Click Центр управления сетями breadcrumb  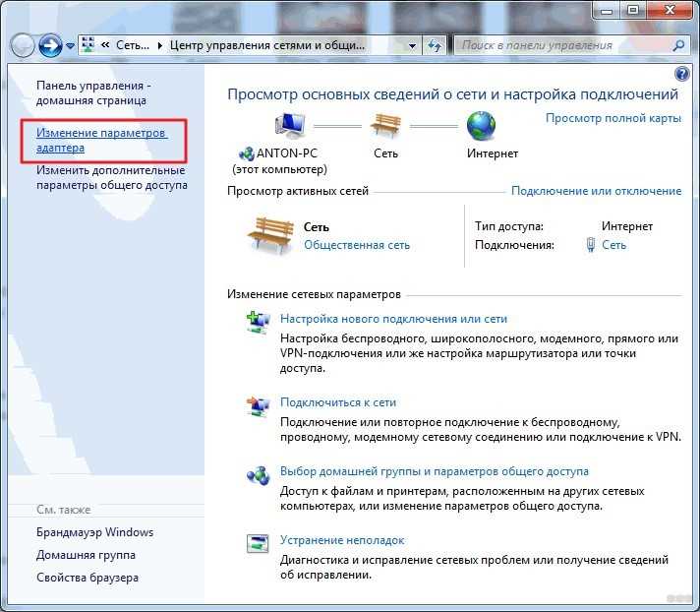point(267,45)
